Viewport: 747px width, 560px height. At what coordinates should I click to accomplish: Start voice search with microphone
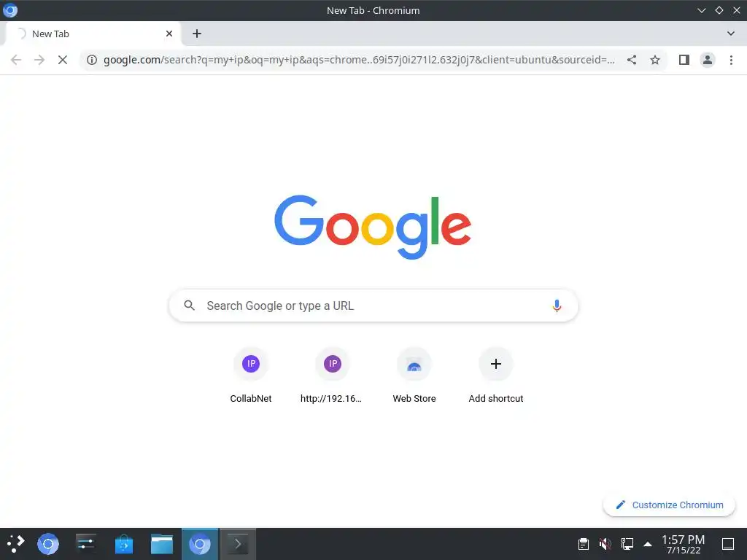557,306
